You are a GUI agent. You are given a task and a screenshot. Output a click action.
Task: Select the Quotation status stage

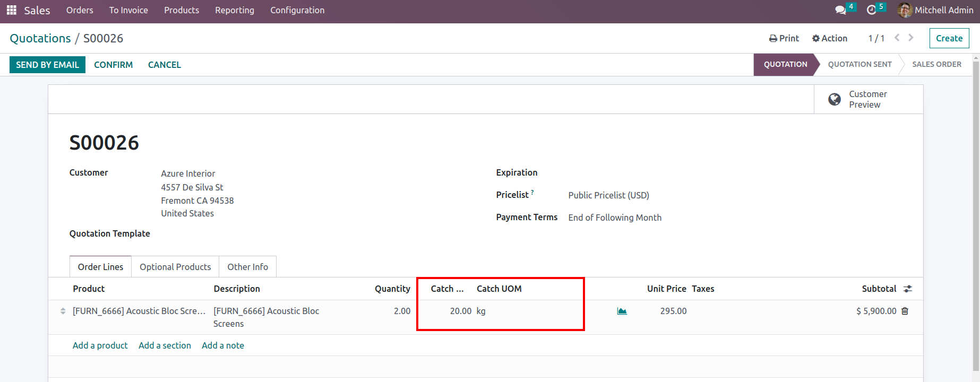coord(785,64)
